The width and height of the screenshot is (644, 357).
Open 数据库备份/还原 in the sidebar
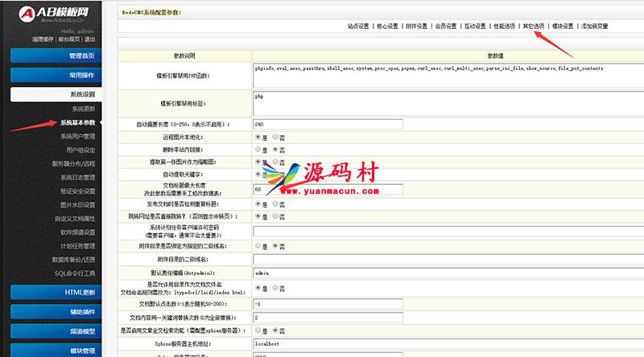pyautogui.click(x=73, y=260)
